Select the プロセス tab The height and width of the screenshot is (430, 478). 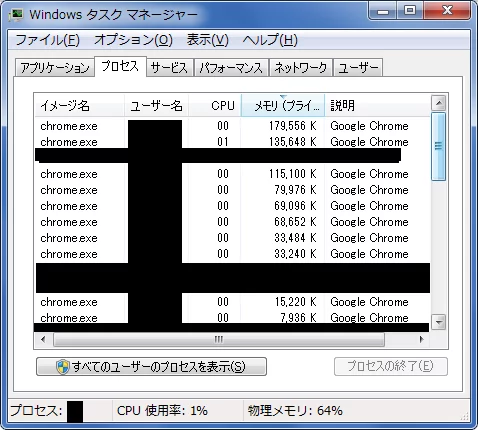pyautogui.click(x=120, y=66)
